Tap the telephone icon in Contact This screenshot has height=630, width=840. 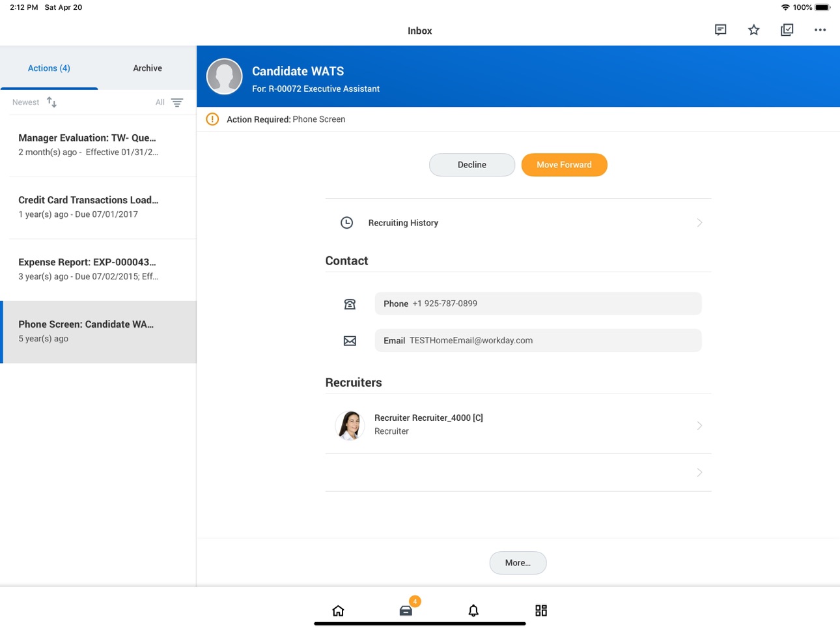click(350, 304)
